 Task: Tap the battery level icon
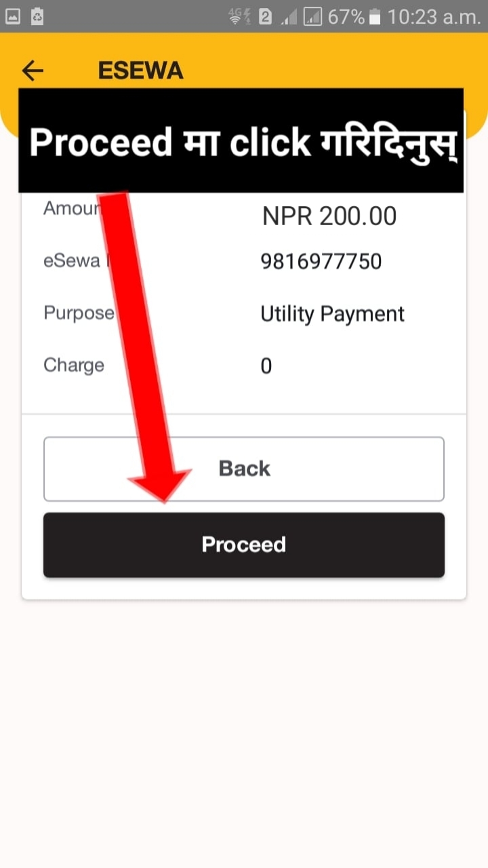coord(375,16)
